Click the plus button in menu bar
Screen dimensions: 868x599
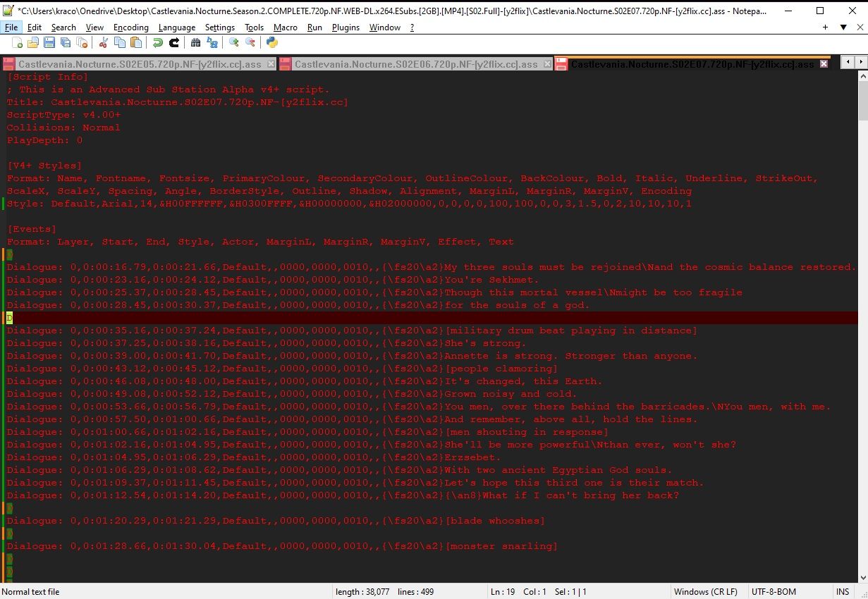click(x=826, y=27)
